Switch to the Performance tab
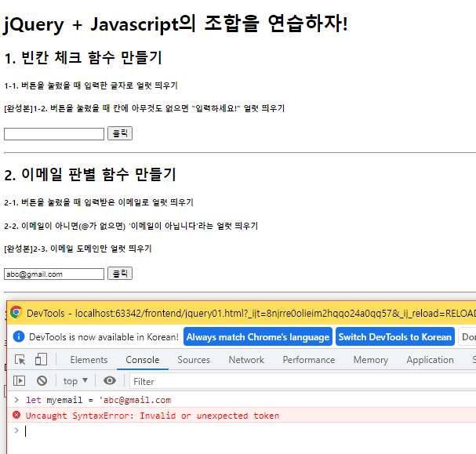The height and width of the screenshot is (454, 476). click(x=309, y=360)
